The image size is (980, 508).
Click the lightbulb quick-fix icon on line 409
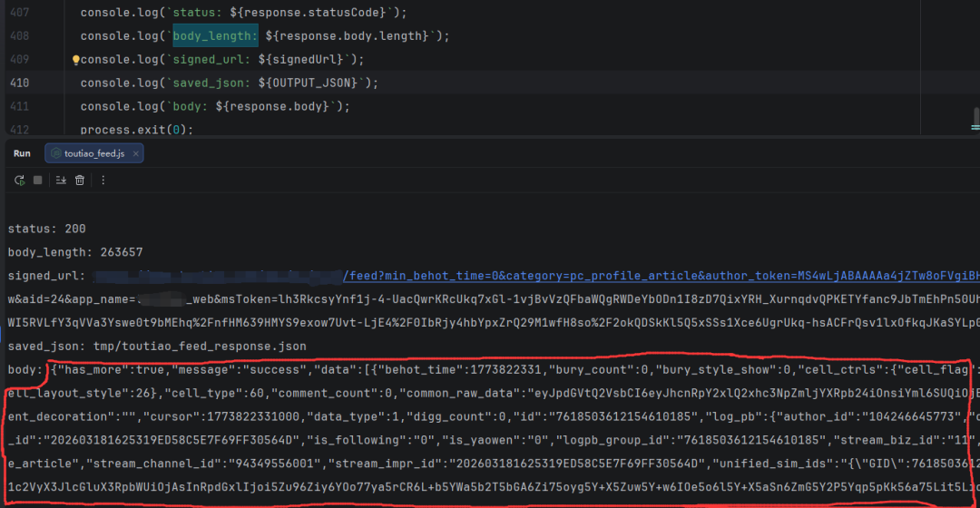(75, 60)
